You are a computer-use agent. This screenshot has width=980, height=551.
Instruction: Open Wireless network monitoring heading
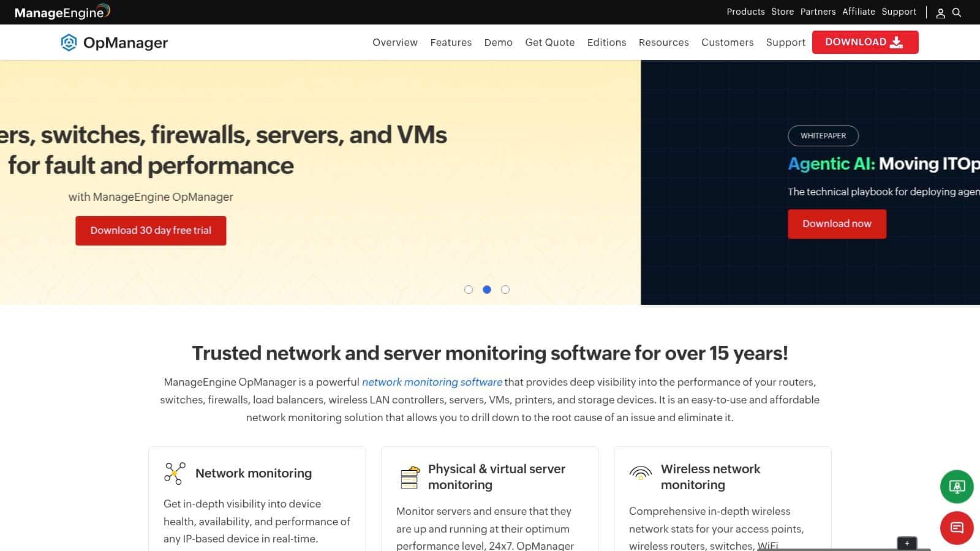(710, 477)
